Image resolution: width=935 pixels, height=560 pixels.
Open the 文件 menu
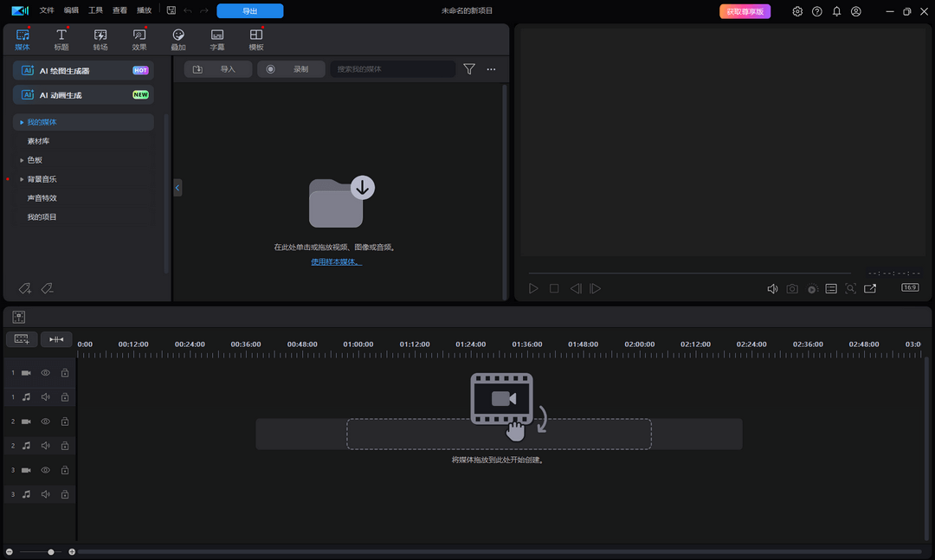pyautogui.click(x=47, y=10)
